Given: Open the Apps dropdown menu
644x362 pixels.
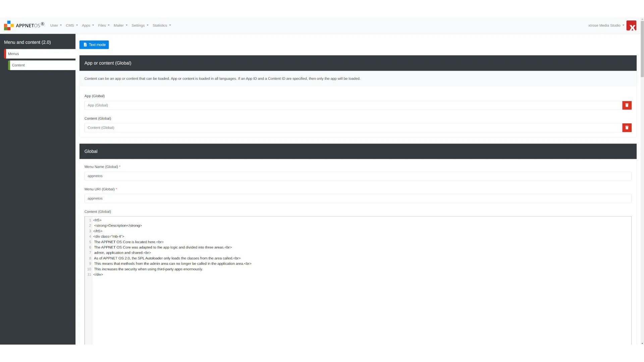Looking at the screenshot, I should click(88, 25).
